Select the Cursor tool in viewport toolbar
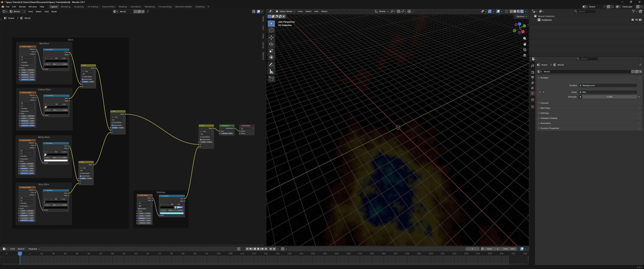 [271, 30]
